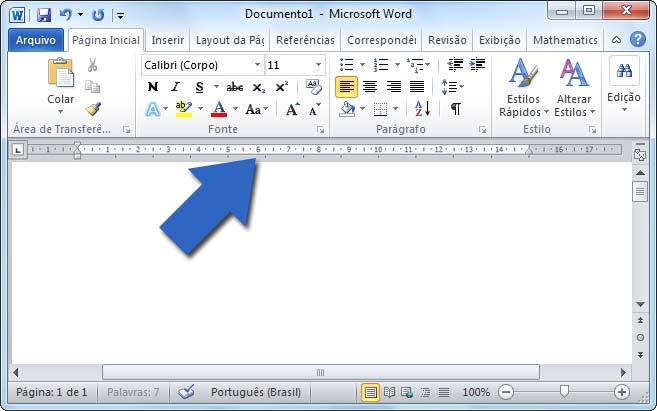
Task: Cut selection with scissors icon
Action: [93, 65]
